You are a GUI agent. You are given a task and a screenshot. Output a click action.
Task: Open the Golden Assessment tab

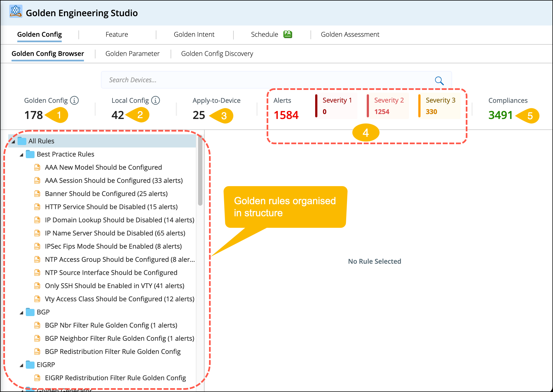point(350,34)
